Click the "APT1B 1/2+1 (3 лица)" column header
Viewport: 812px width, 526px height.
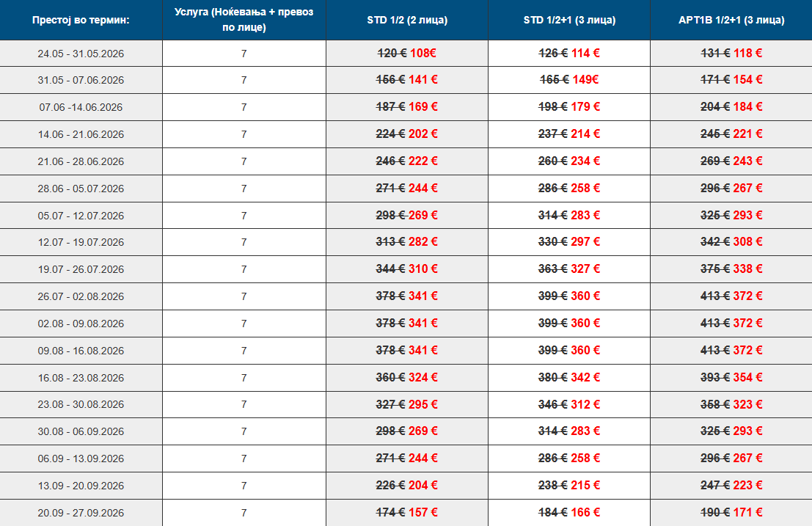pos(731,20)
